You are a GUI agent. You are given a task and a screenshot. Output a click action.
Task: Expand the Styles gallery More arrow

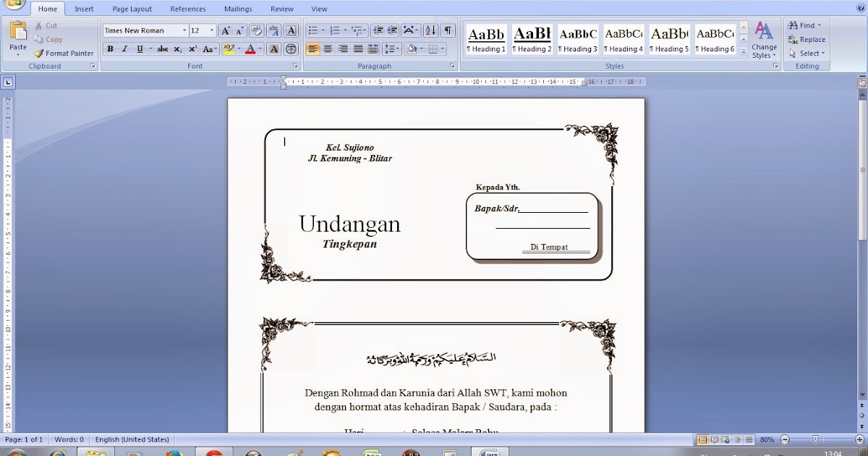(x=744, y=53)
